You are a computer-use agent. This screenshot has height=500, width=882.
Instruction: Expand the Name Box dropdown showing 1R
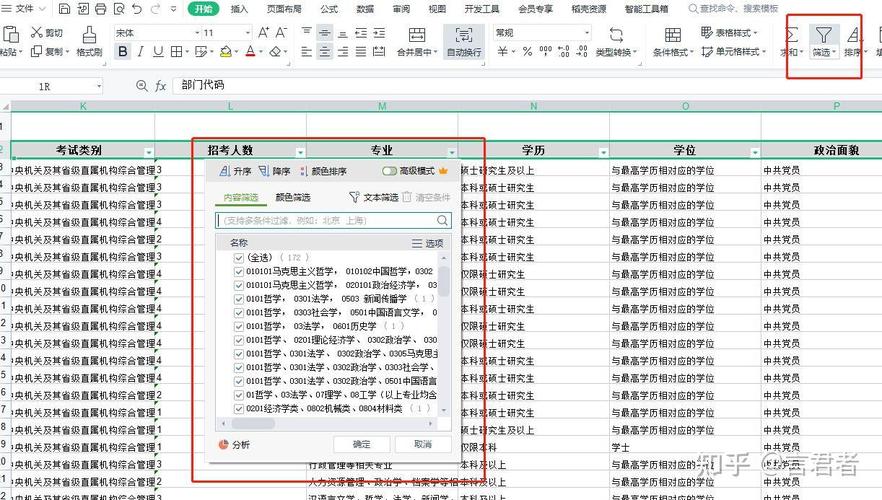[99, 87]
